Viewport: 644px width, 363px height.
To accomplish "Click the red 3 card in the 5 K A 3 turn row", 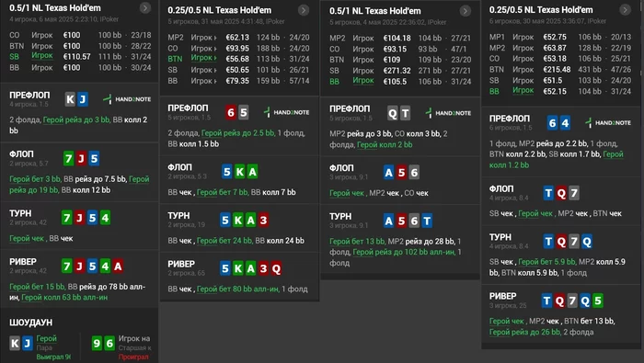I will (263, 221).
